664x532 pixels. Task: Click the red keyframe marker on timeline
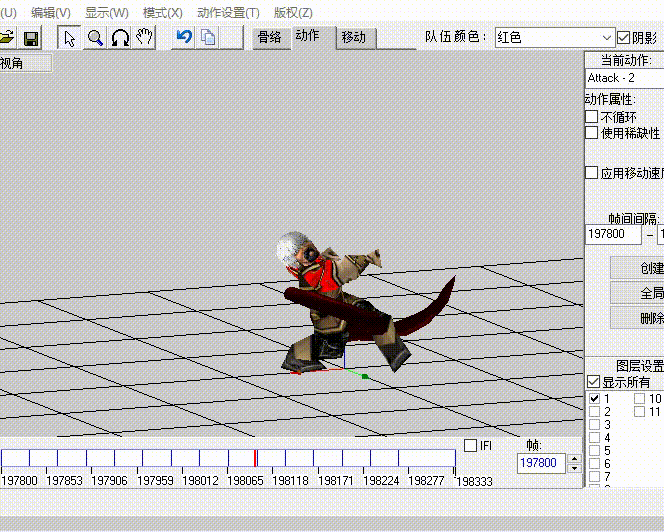click(x=255, y=458)
